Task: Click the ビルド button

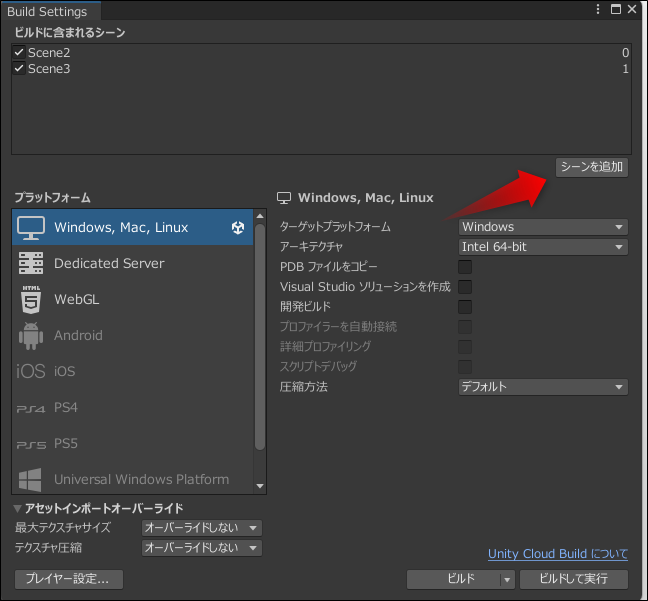Action: point(453,580)
